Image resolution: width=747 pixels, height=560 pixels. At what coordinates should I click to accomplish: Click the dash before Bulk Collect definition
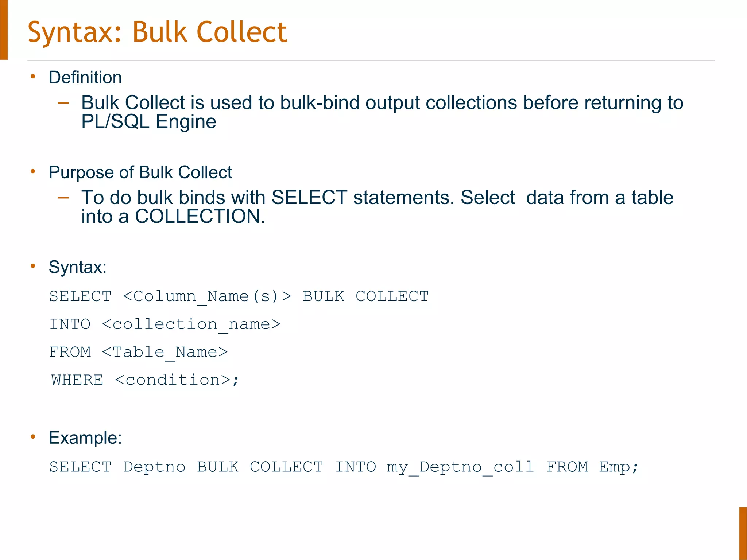tap(63, 103)
